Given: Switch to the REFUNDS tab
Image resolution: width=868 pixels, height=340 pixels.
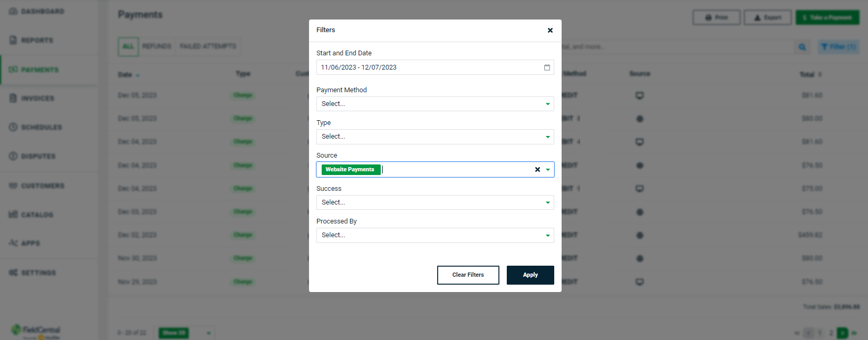Looking at the screenshot, I should click(x=157, y=46).
